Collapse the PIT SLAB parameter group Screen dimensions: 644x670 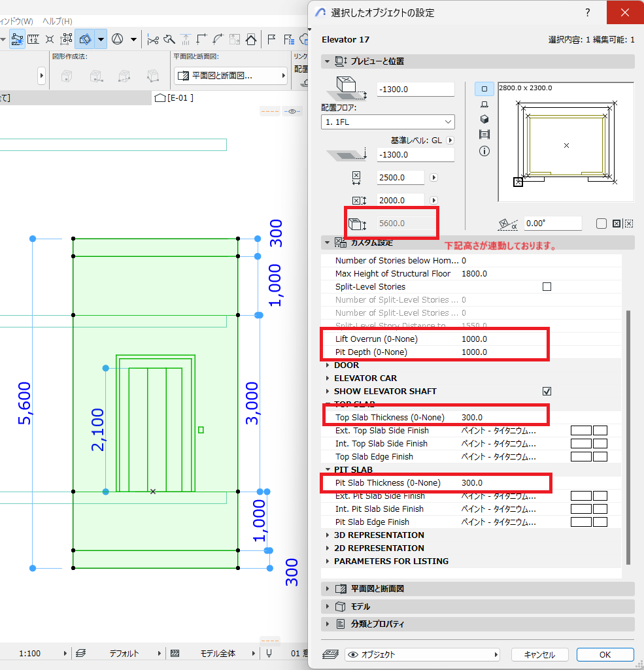click(x=328, y=469)
